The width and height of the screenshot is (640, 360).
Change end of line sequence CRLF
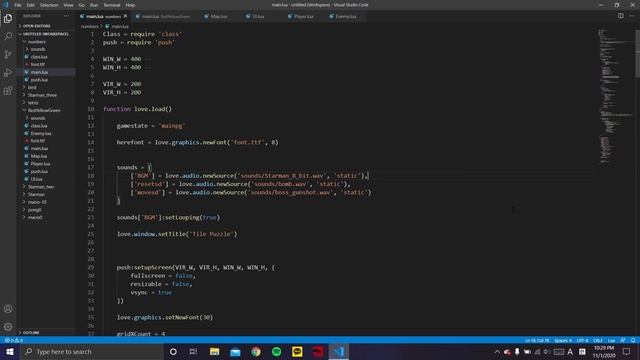click(598, 340)
